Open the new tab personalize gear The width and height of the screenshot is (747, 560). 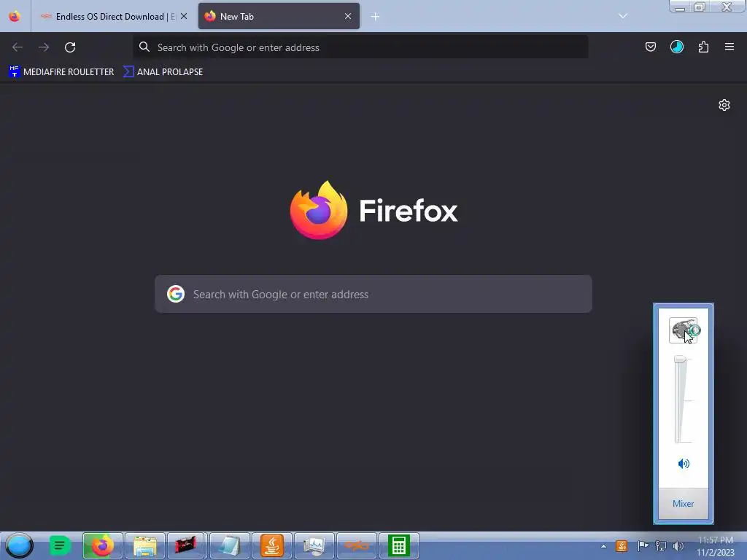point(724,105)
